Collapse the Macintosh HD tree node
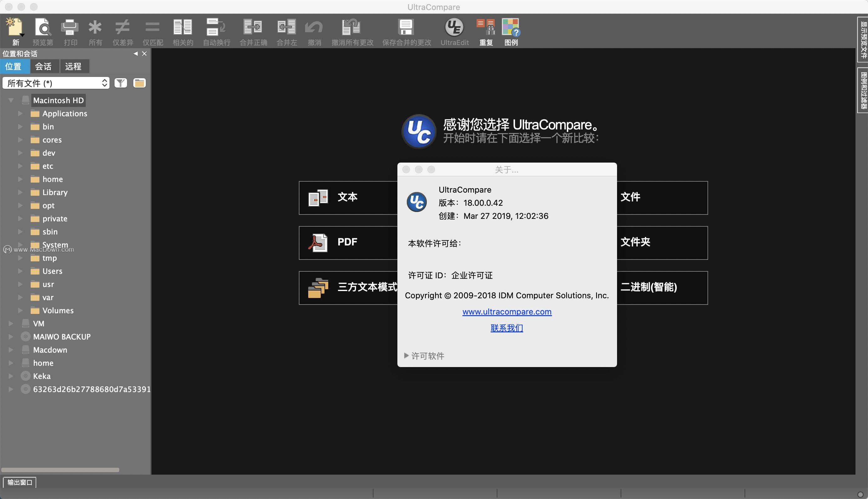The width and height of the screenshot is (868, 499). pos(11,100)
